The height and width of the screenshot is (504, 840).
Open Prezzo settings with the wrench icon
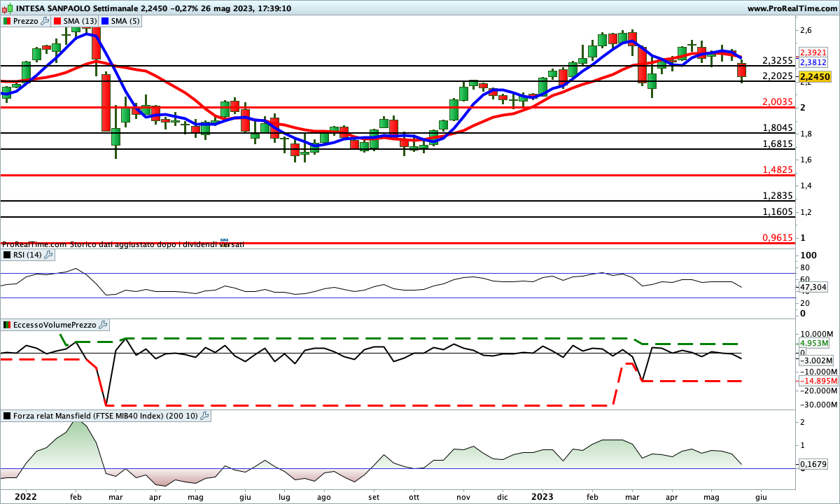pyautogui.click(x=45, y=21)
